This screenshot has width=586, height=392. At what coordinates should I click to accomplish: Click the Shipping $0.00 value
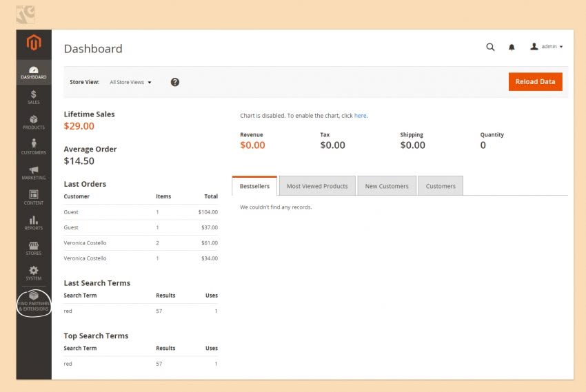tap(412, 145)
